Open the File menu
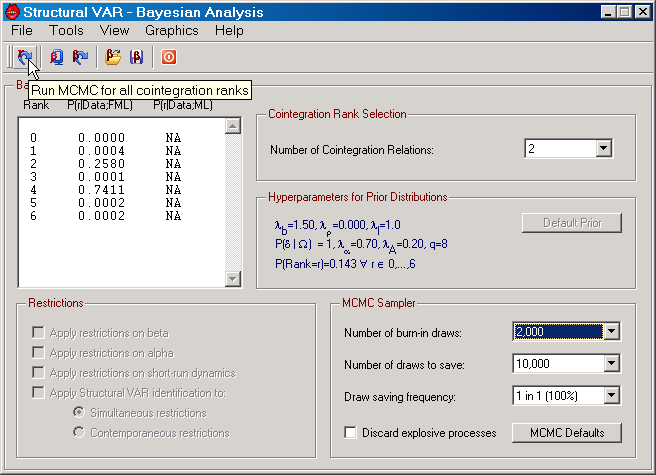The height and width of the screenshot is (475, 656). coord(22,31)
